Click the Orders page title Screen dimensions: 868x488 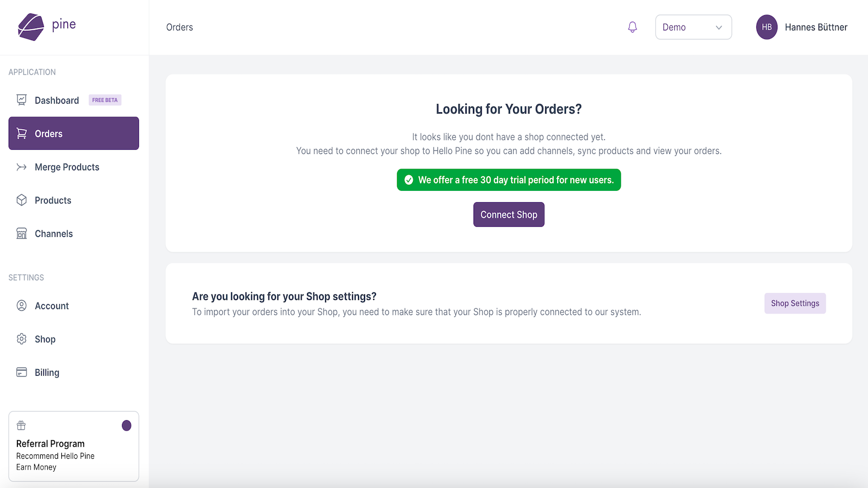click(180, 27)
